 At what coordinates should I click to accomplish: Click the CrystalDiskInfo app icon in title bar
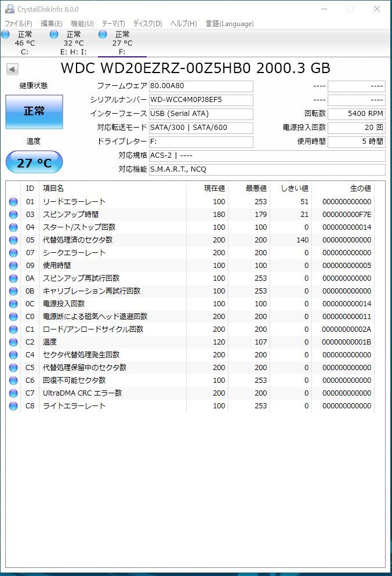click(x=9, y=9)
